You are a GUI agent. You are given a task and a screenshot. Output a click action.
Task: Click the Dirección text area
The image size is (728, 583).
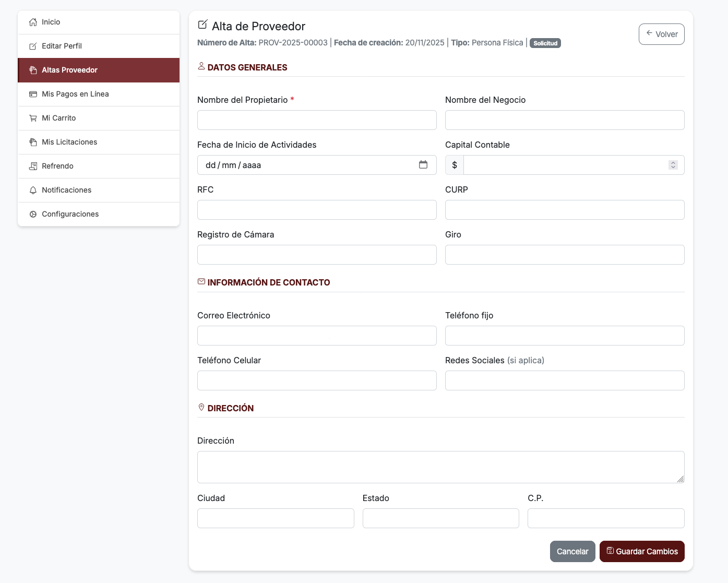[x=441, y=467]
